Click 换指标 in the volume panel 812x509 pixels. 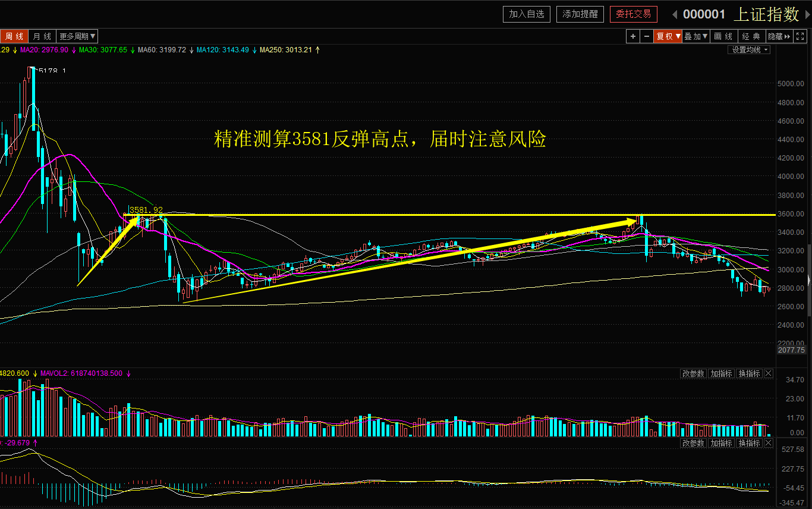tap(749, 373)
